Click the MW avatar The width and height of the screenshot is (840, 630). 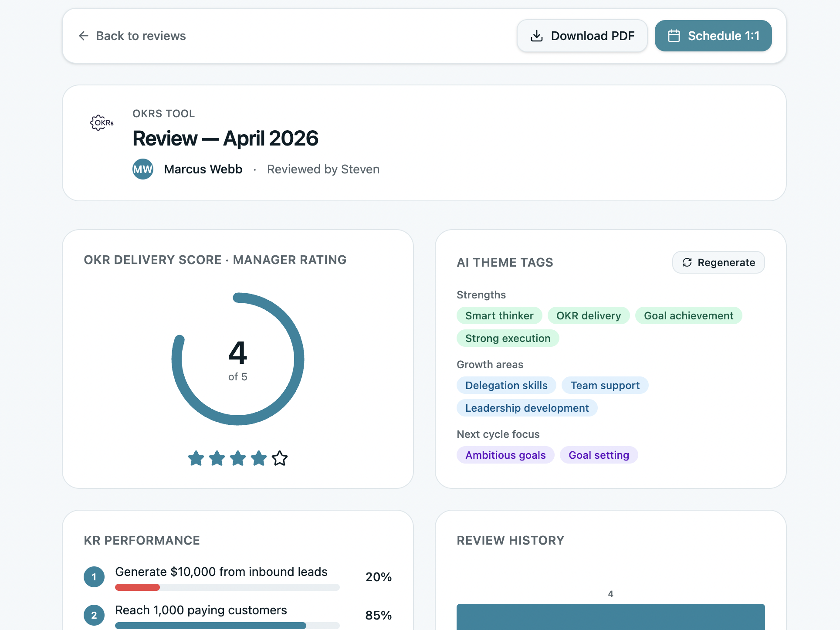[143, 169]
